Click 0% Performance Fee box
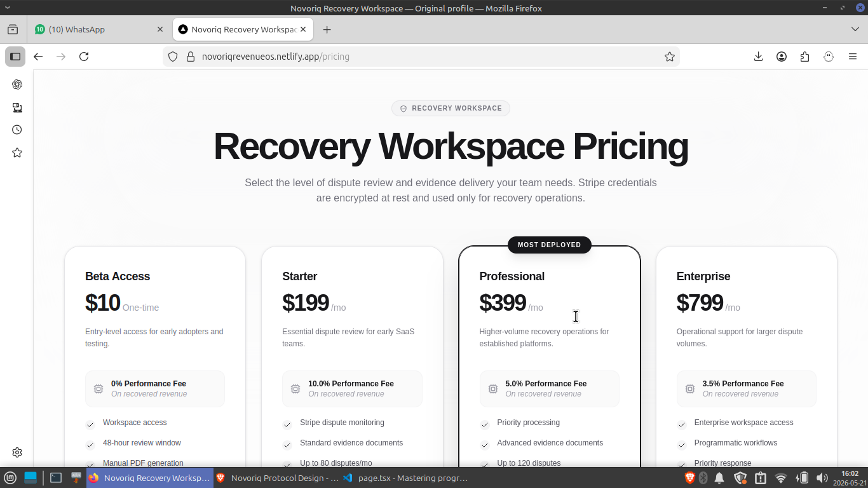 tap(155, 389)
